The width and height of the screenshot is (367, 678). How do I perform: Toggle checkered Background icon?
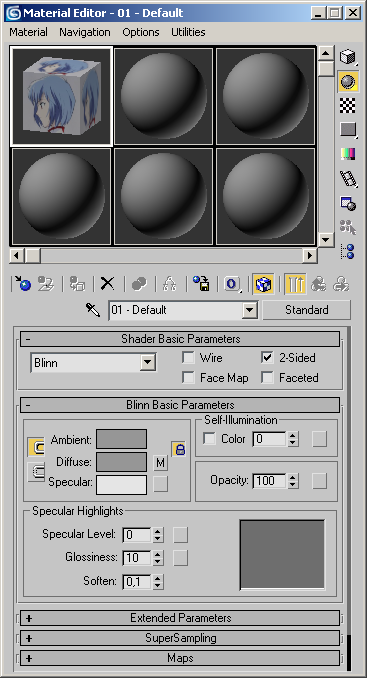click(348, 105)
